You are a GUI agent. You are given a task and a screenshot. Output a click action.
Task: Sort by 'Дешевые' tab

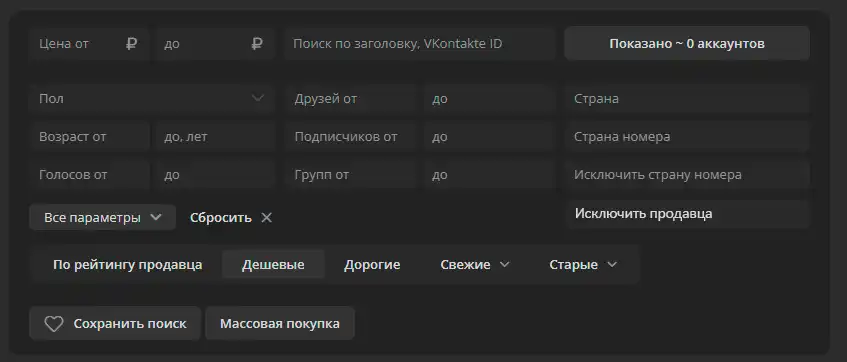273,265
